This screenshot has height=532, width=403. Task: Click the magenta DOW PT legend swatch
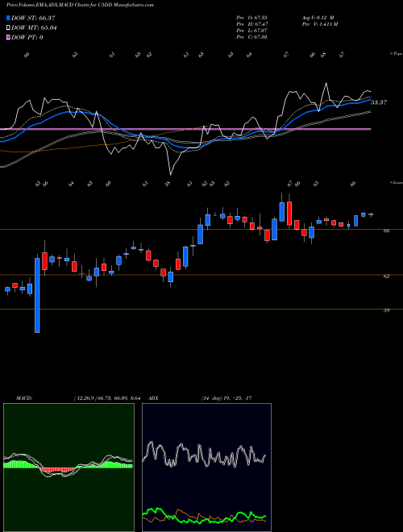9,37
